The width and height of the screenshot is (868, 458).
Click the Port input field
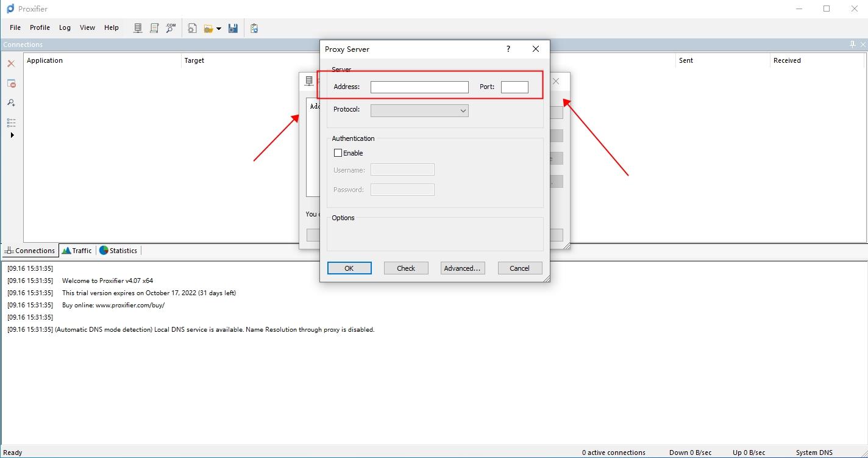pos(514,87)
